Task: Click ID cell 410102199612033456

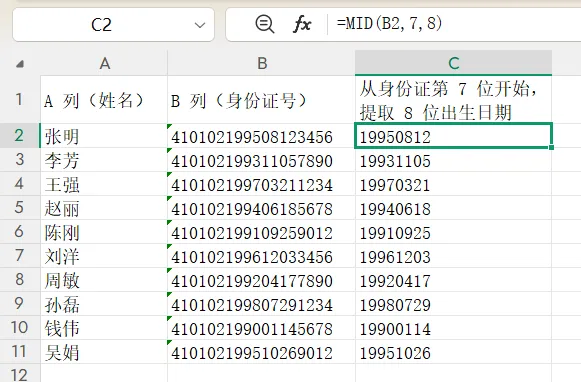Action: click(x=261, y=256)
